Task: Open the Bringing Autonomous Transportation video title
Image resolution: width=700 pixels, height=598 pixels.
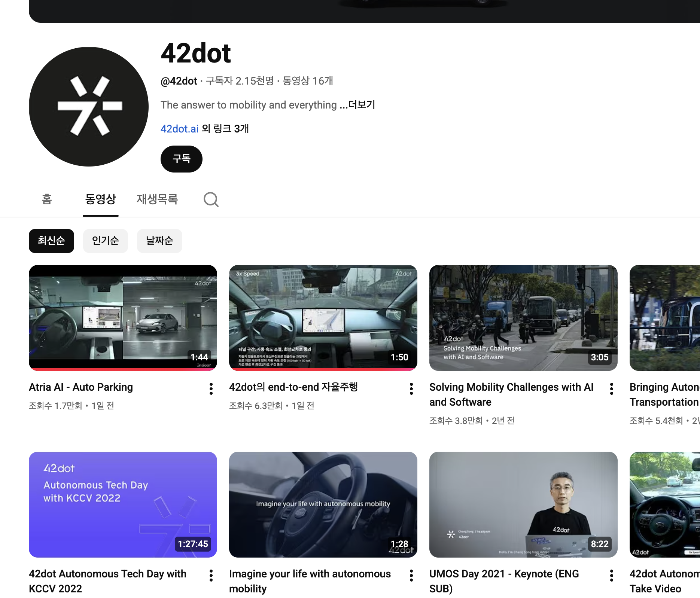Action: point(664,394)
